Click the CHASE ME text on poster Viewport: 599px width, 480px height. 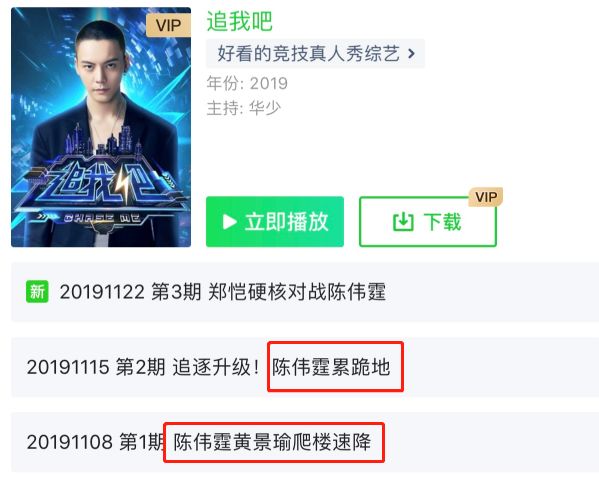102,218
